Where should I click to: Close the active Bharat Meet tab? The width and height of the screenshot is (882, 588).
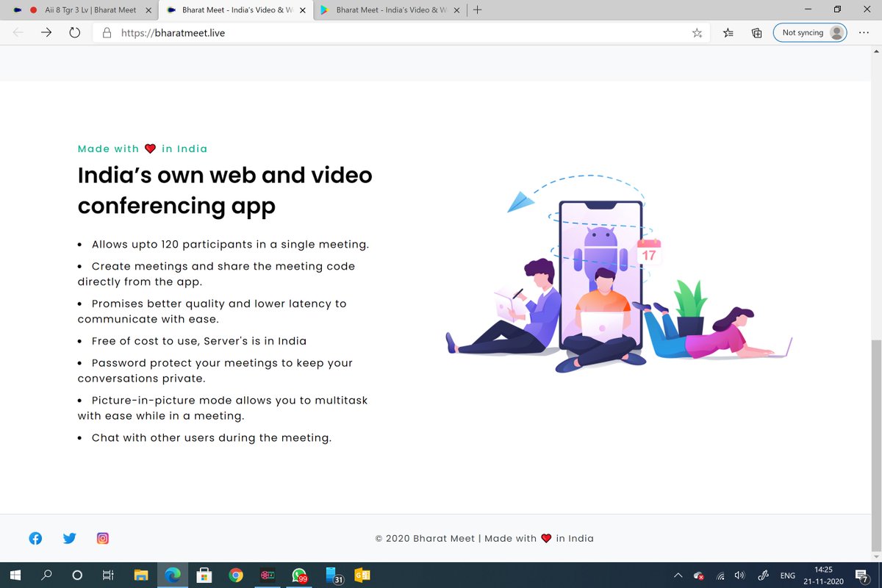click(x=302, y=10)
